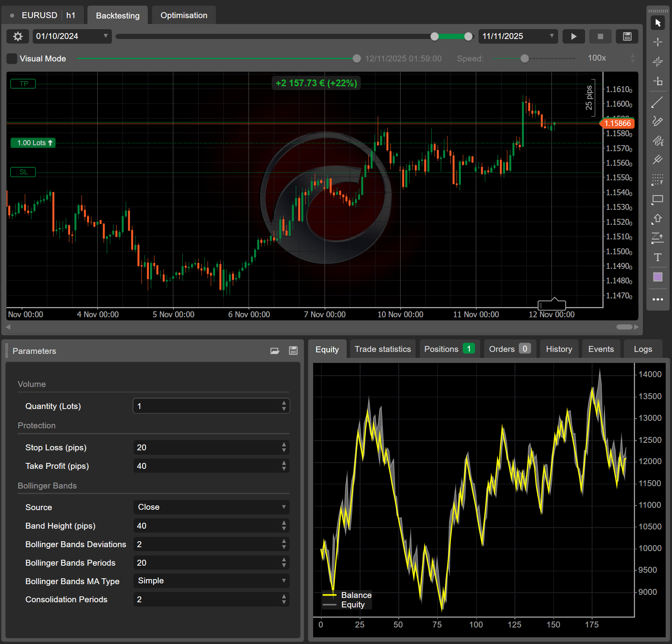This screenshot has height=644, width=672.
Task: Click the Stop Loss pips input field
Action: [x=207, y=448]
